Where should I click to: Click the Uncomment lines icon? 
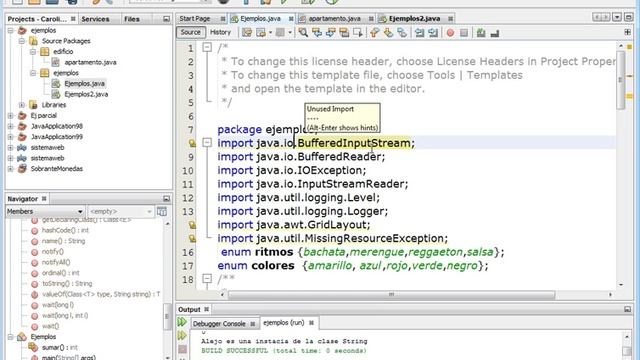pyautogui.click(x=495, y=33)
